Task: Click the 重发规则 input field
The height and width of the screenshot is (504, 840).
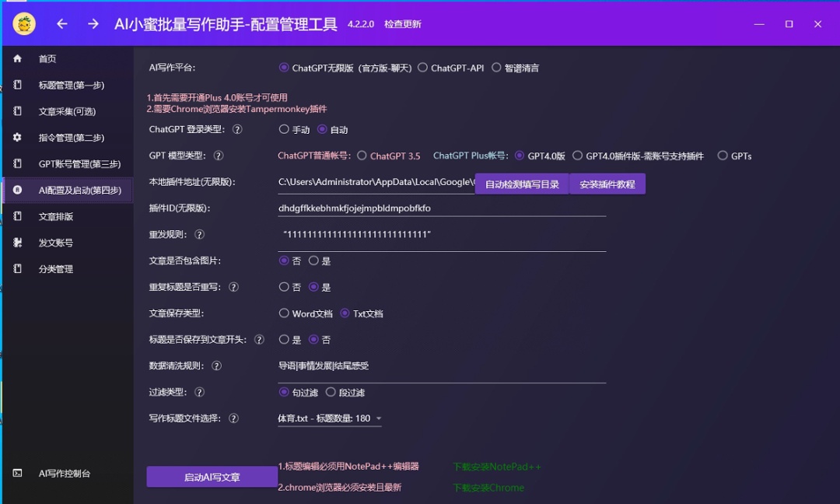Action: 442,238
